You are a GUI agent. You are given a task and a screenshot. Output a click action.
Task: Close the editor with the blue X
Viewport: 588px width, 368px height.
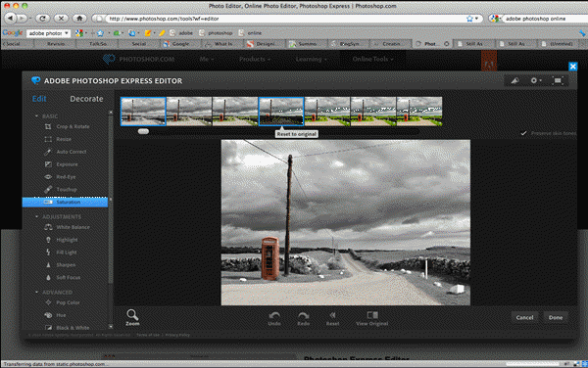572,67
